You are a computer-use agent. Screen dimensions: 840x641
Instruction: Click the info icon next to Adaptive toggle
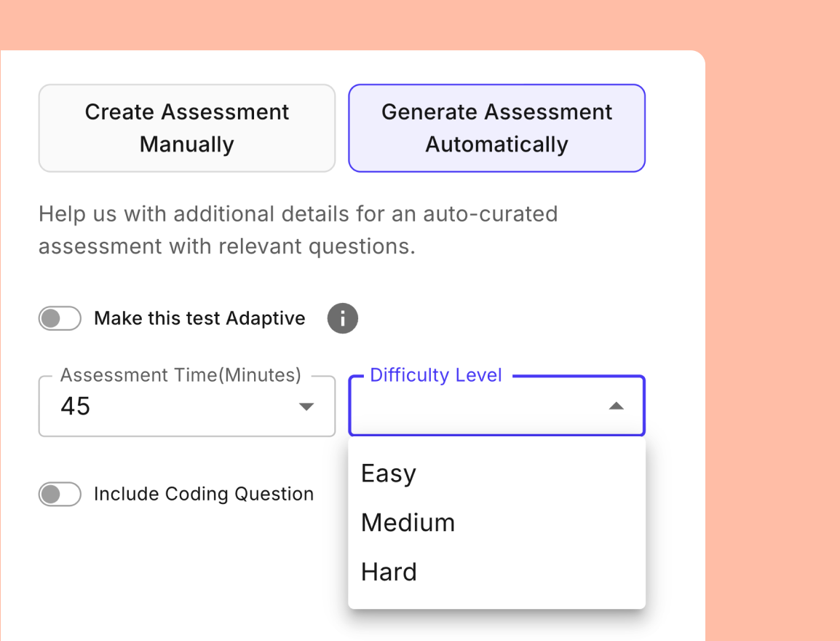[342, 318]
